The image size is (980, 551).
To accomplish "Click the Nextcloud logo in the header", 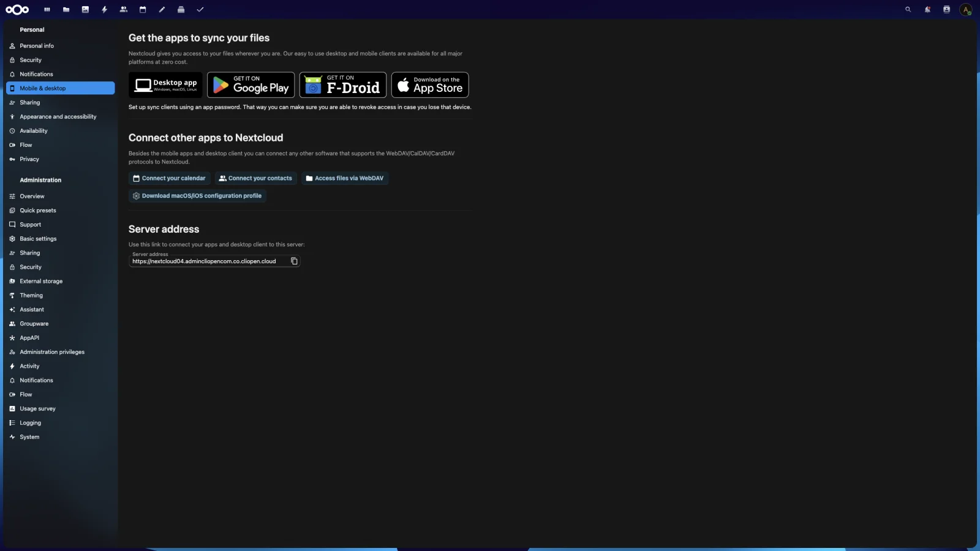I will [17, 9].
